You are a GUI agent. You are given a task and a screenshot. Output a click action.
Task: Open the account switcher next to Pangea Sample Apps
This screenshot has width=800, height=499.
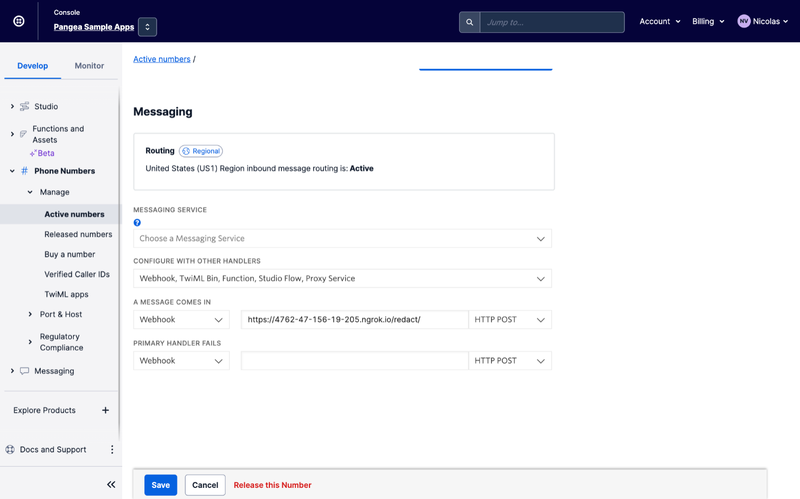click(147, 27)
